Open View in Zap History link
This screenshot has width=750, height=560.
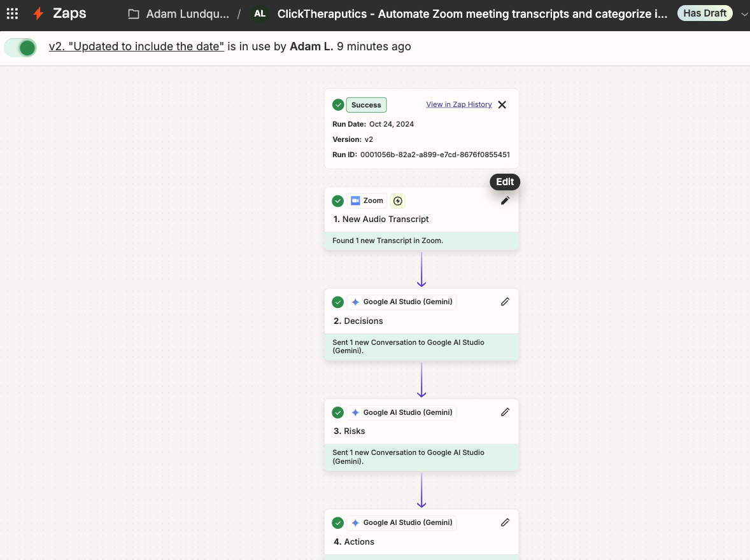point(458,104)
